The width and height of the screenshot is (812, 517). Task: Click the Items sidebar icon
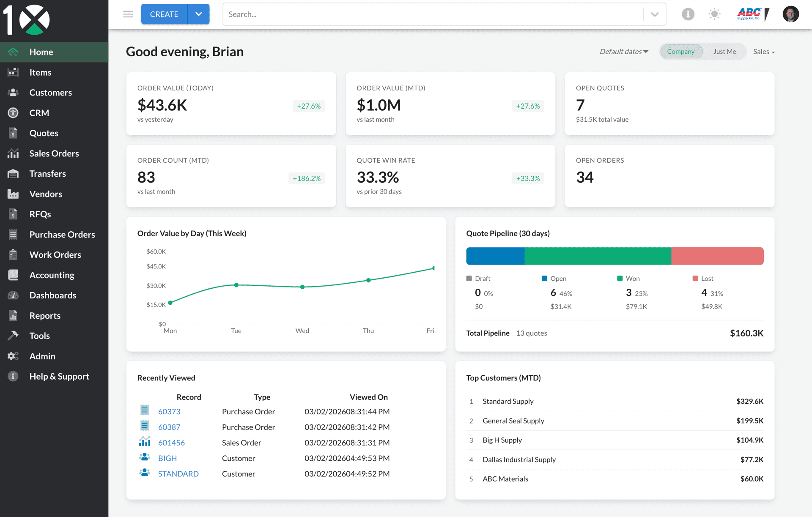click(x=13, y=72)
